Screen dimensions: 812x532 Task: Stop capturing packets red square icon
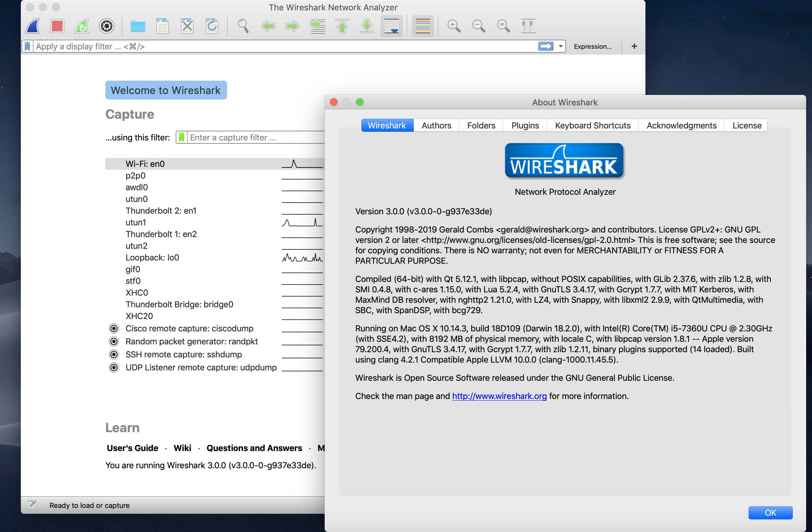(57, 26)
